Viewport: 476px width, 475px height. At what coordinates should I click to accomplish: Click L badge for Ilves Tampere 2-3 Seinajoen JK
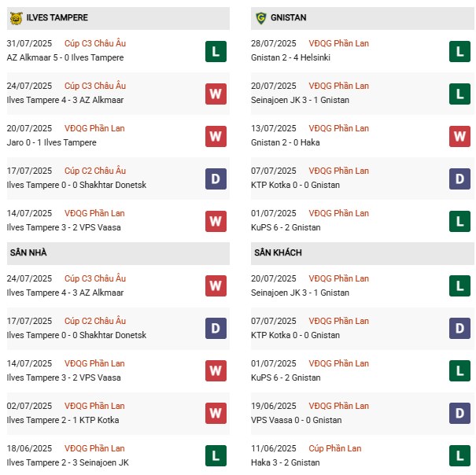pos(216,457)
